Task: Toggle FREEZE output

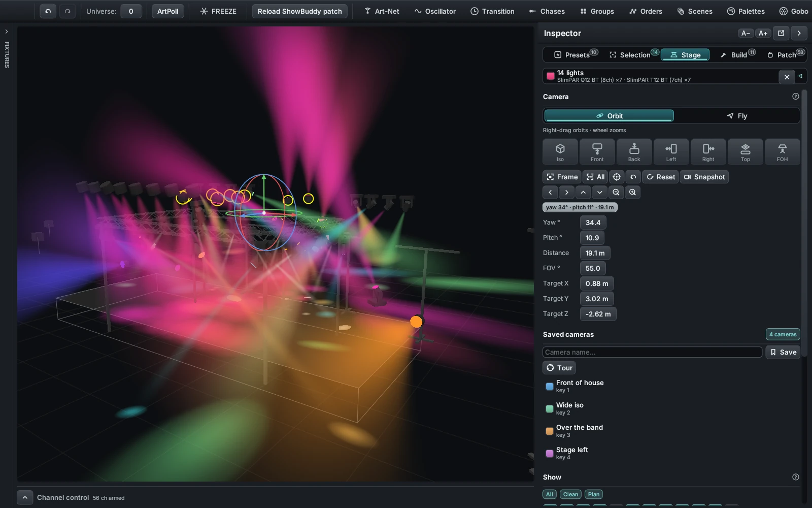Action: (x=218, y=11)
